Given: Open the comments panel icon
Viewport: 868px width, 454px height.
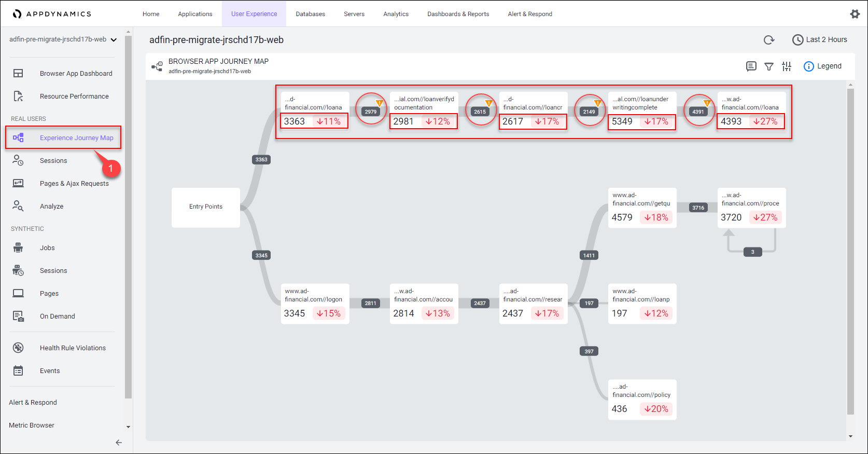Looking at the screenshot, I should tap(751, 66).
